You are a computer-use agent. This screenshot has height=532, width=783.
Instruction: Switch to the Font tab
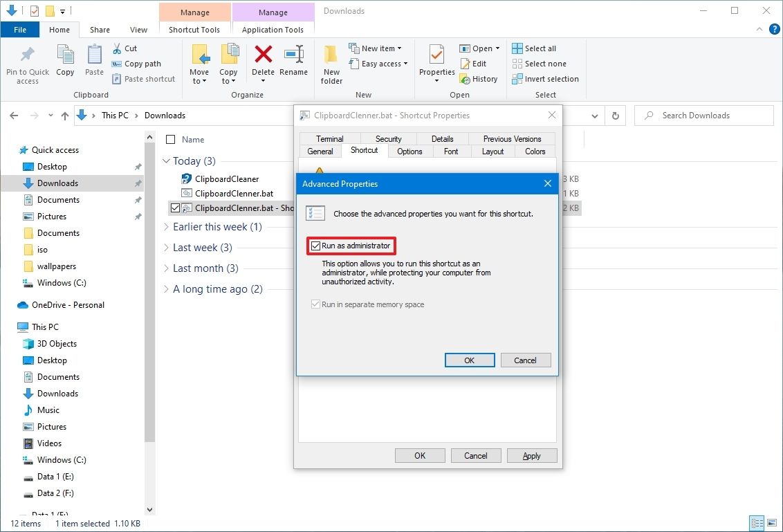tap(451, 151)
